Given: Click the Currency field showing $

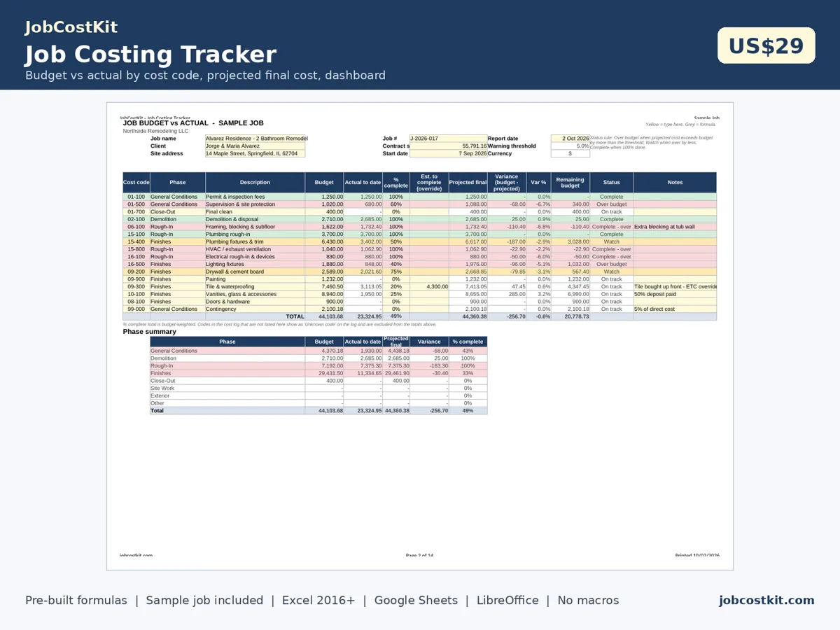Looking at the screenshot, I should [570, 153].
